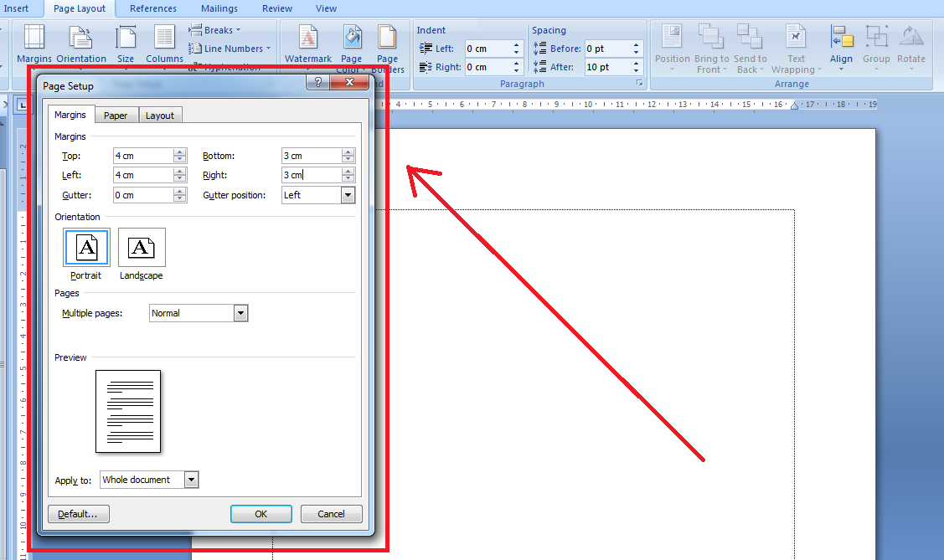
Task: Select the Margins tab in Page Setup
Action: [x=70, y=115]
